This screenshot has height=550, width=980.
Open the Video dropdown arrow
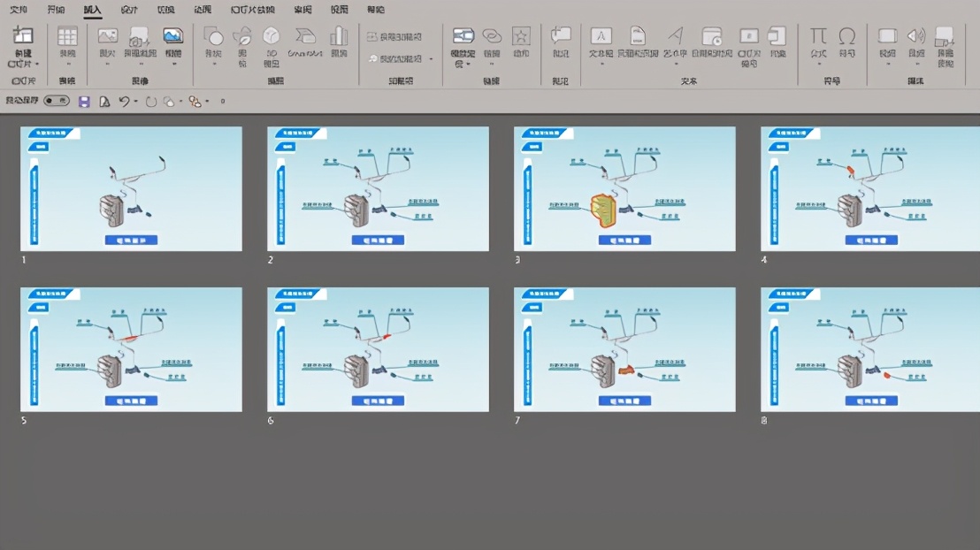tap(887, 64)
